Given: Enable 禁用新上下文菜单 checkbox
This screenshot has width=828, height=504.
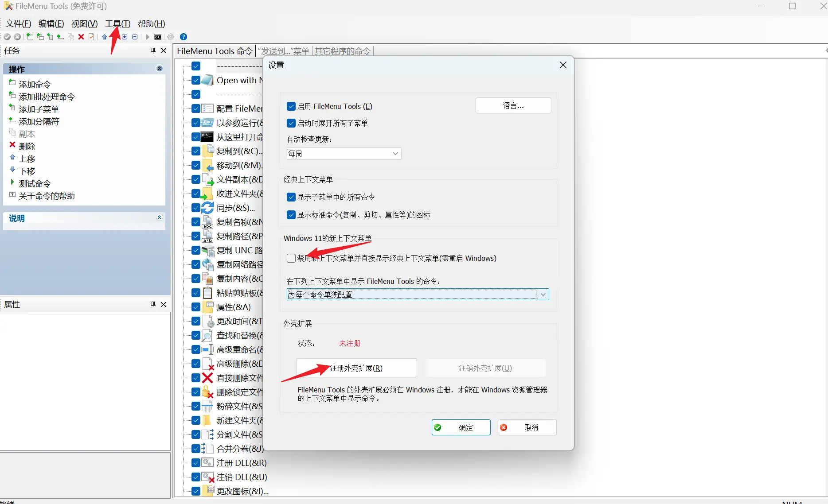Looking at the screenshot, I should [x=291, y=258].
